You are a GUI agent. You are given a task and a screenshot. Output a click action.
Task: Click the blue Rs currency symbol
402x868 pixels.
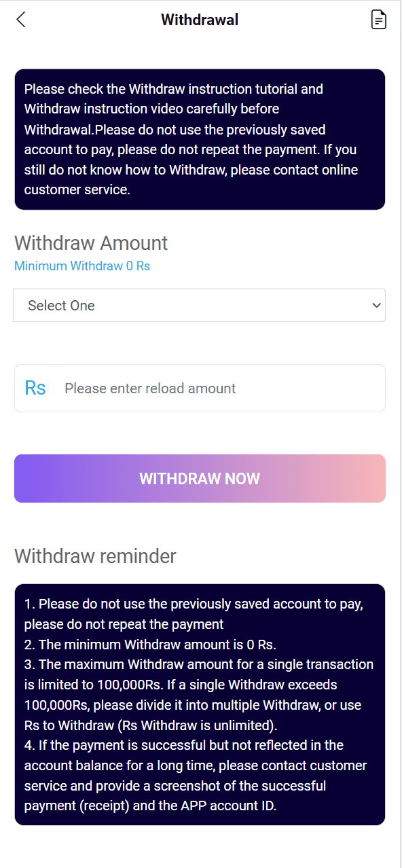tap(35, 388)
